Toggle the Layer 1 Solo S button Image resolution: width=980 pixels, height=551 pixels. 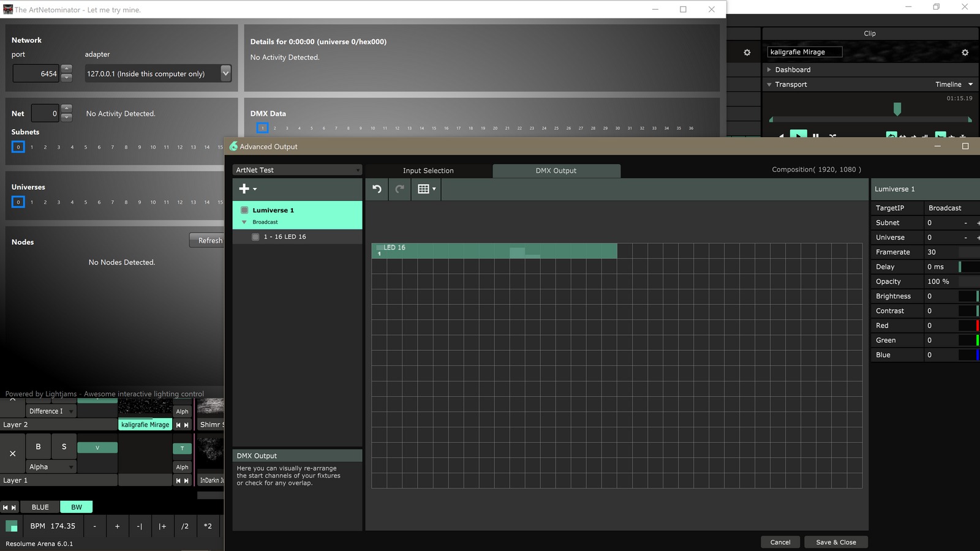coord(64,447)
